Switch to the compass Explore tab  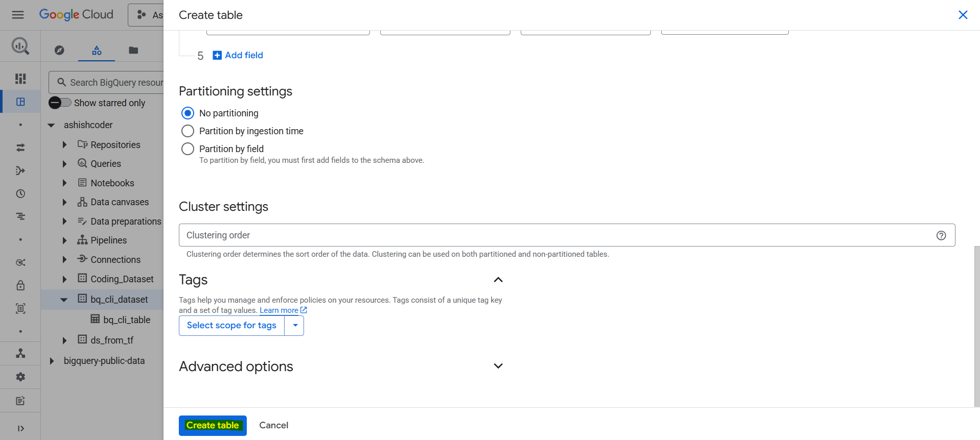59,50
